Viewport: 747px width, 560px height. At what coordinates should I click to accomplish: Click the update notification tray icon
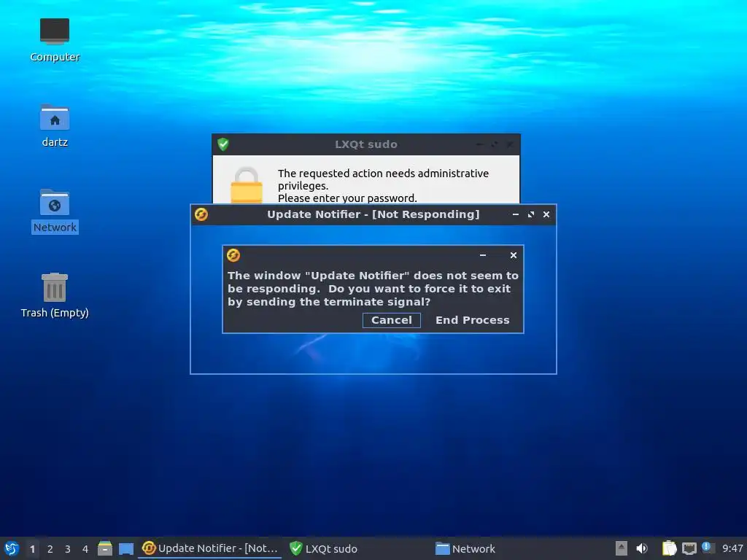(x=708, y=548)
